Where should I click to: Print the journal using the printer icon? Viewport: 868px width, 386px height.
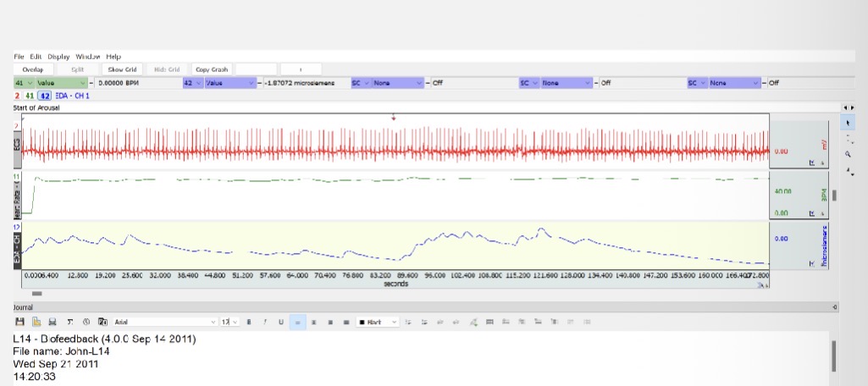(53, 323)
